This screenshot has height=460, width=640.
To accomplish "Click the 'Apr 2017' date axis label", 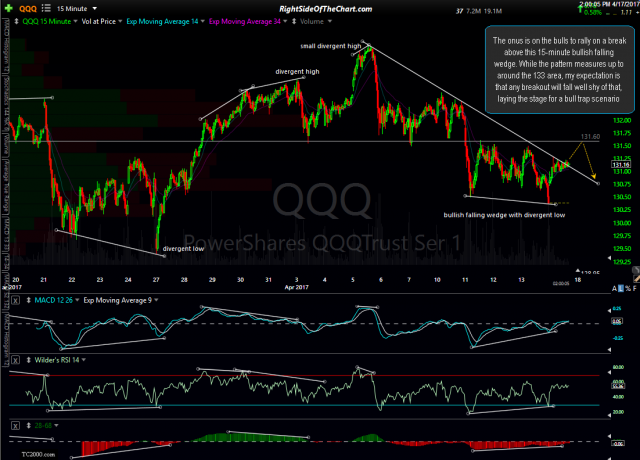I will click(x=296, y=287).
